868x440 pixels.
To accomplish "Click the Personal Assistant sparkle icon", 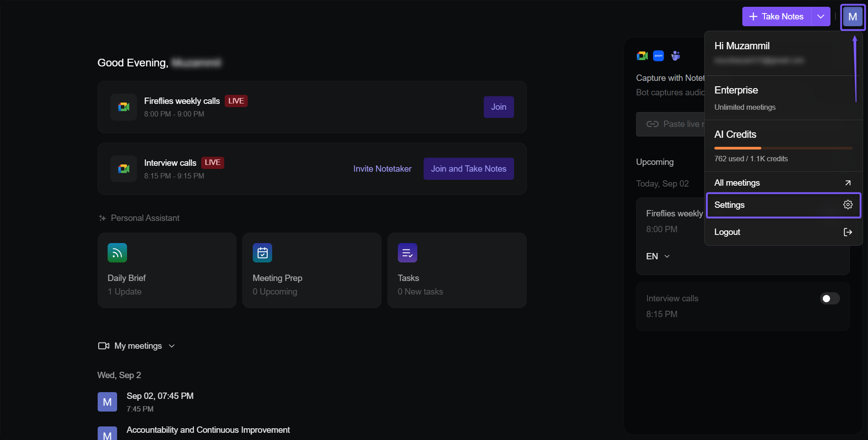I will (x=103, y=218).
